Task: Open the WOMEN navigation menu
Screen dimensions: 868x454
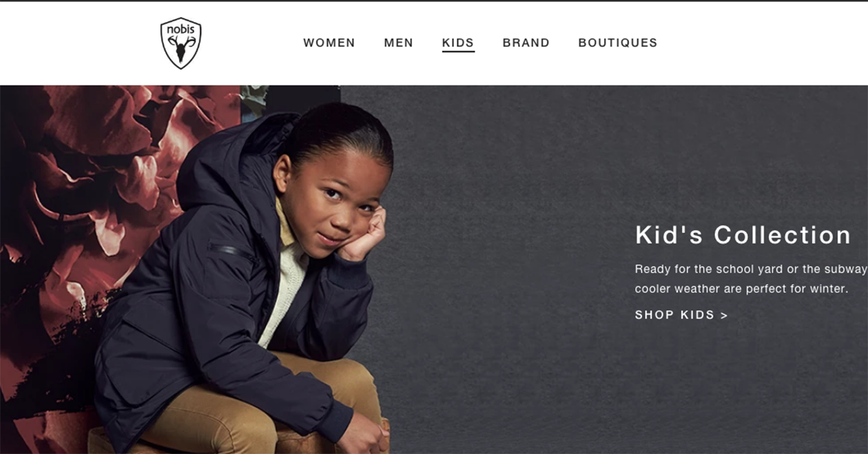Action: tap(329, 43)
